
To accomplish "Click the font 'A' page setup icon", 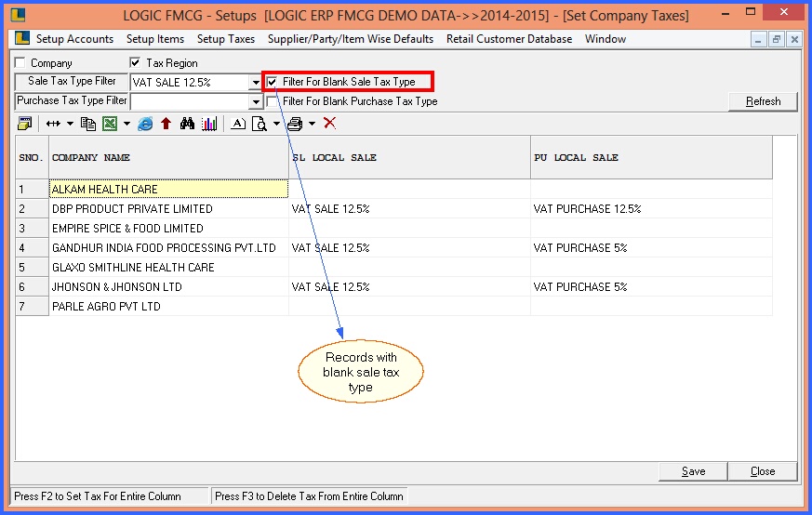I will click(x=238, y=124).
